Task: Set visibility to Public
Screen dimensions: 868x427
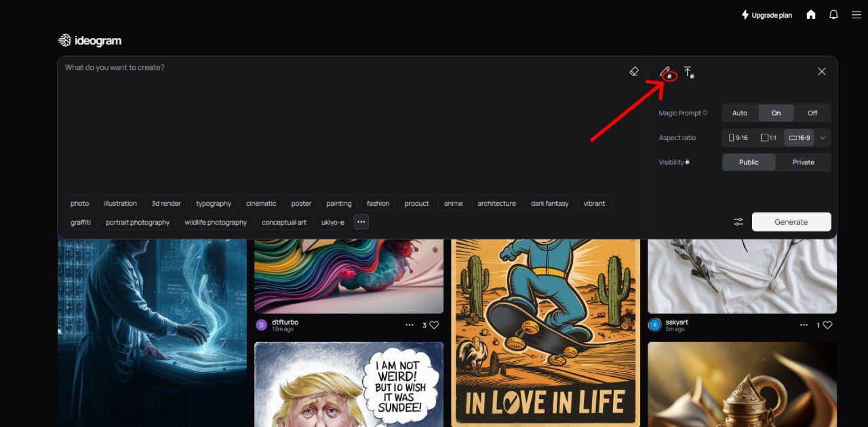Action: click(x=749, y=162)
